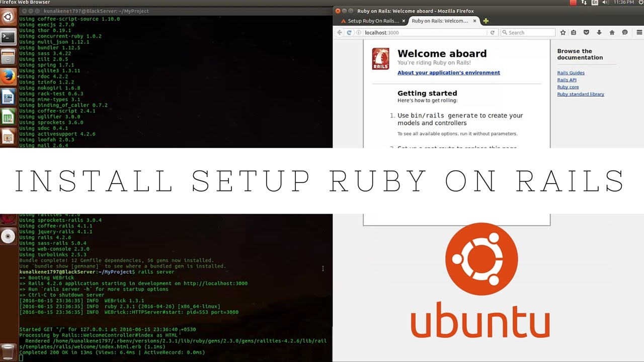Click the Firefox launcher icon

(8, 76)
